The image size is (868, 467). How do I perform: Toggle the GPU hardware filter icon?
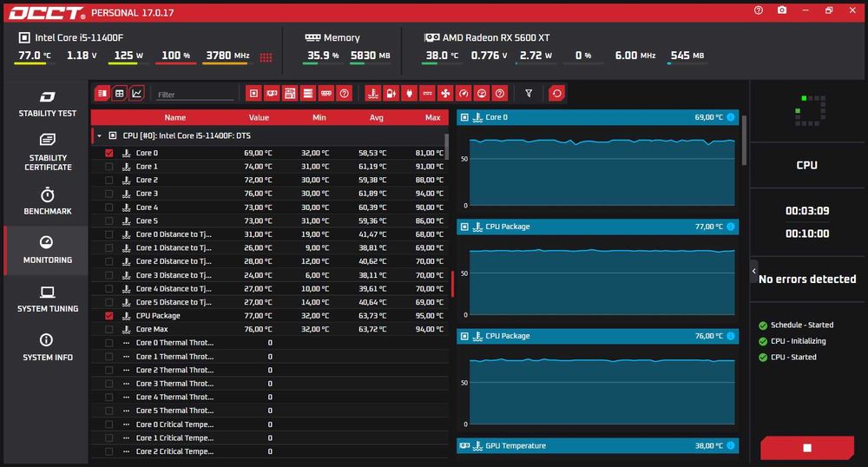272,94
